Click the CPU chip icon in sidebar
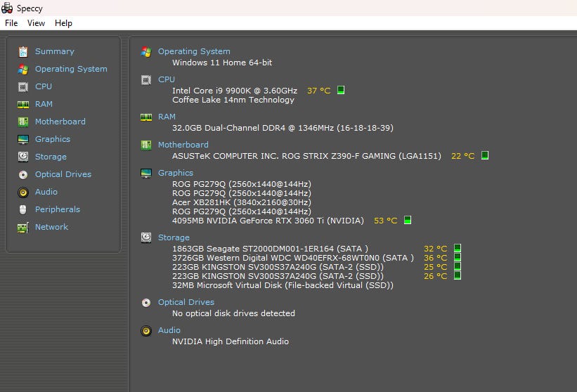Image resolution: width=577 pixels, height=392 pixels. coord(23,87)
